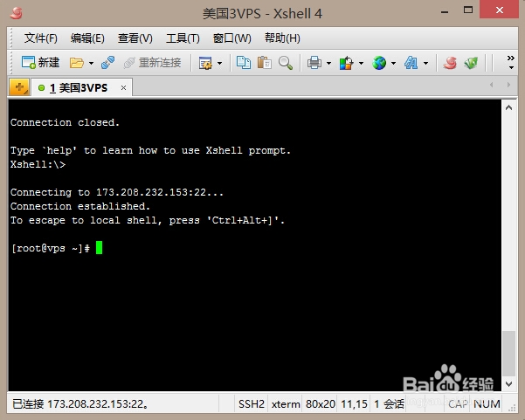Image resolution: width=525 pixels, height=420 pixels.
Task: Click the red Xshell swirl toolbar icon
Action: point(450,63)
